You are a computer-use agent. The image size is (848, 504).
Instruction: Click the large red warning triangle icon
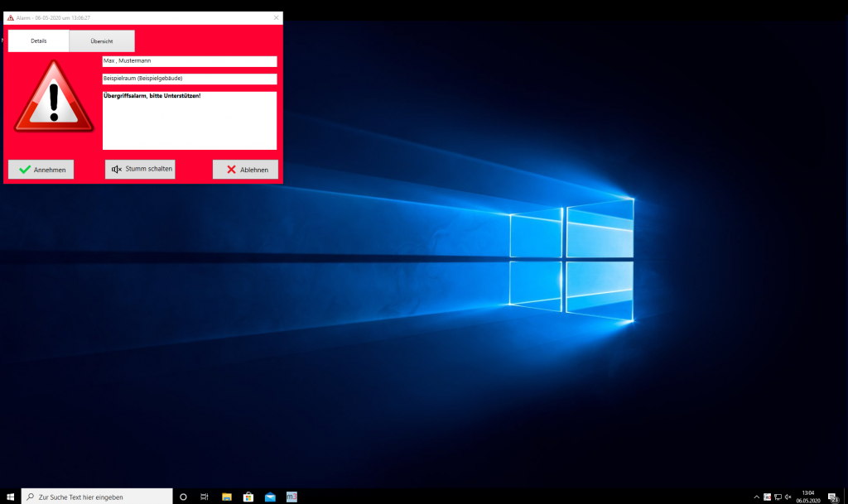click(54, 97)
